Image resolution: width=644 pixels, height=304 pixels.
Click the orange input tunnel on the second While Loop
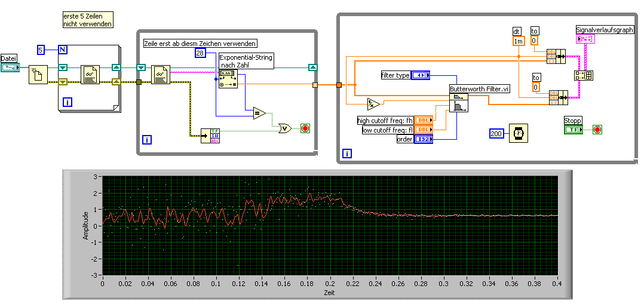click(339, 85)
